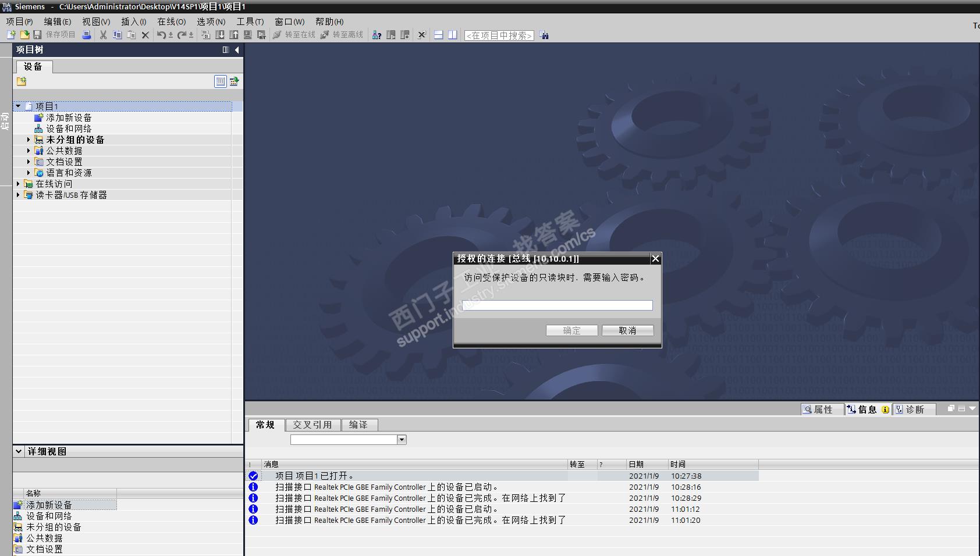Select the 交叉引用 tab
Image resolution: width=980 pixels, height=556 pixels.
point(313,425)
